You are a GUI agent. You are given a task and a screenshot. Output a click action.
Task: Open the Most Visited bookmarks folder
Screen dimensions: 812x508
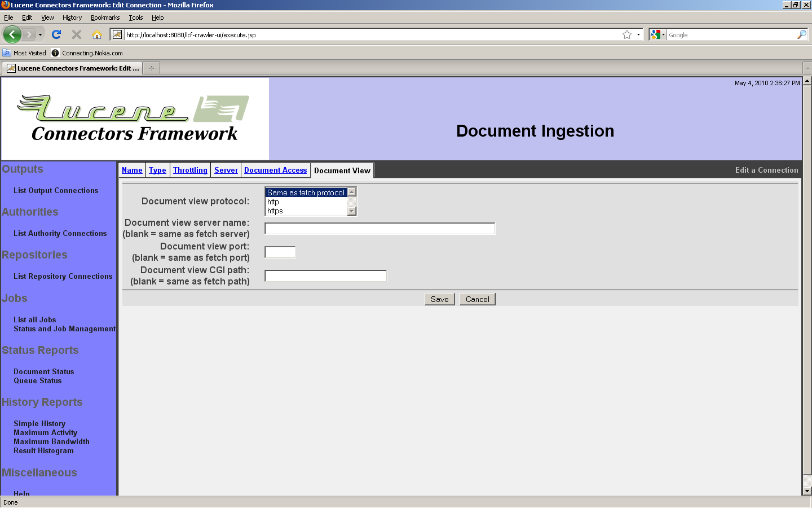click(x=25, y=53)
